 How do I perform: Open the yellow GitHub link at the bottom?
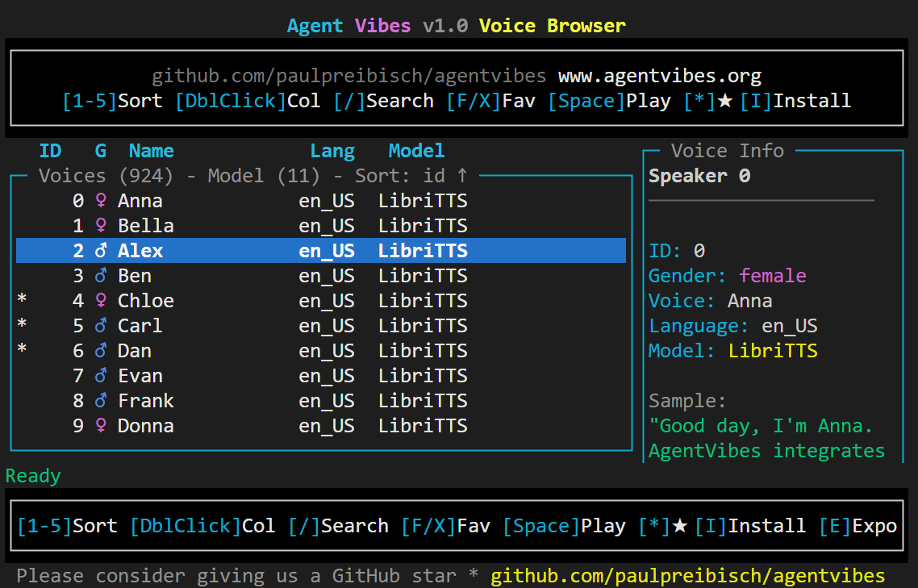pos(688,576)
